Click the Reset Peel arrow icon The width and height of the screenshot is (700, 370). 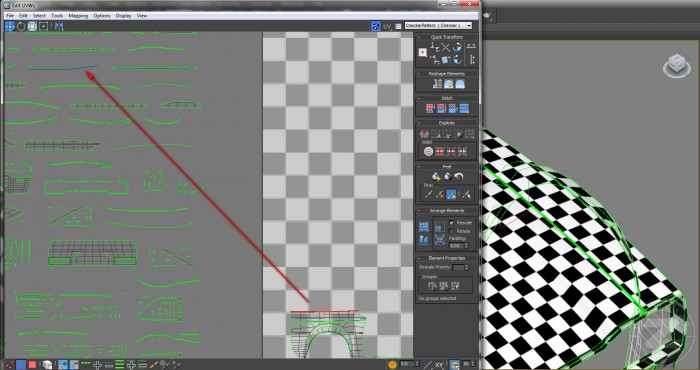[x=458, y=176]
